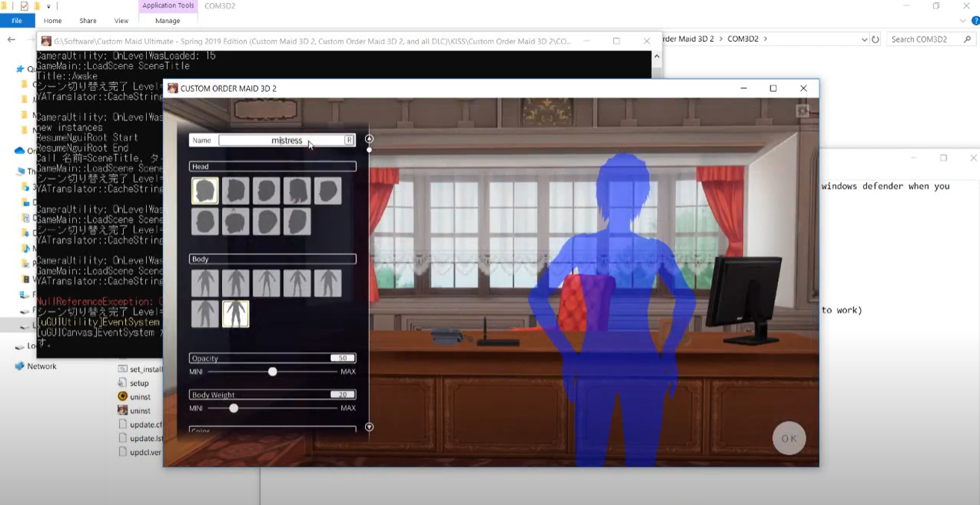The image size is (980, 505).
Task: Click the Opacity slider handle
Action: point(273,371)
